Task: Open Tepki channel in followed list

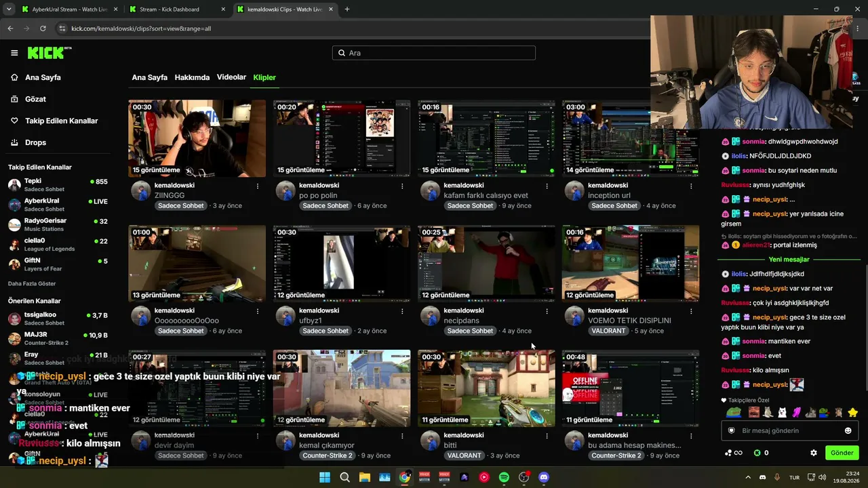Action: coord(58,185)
